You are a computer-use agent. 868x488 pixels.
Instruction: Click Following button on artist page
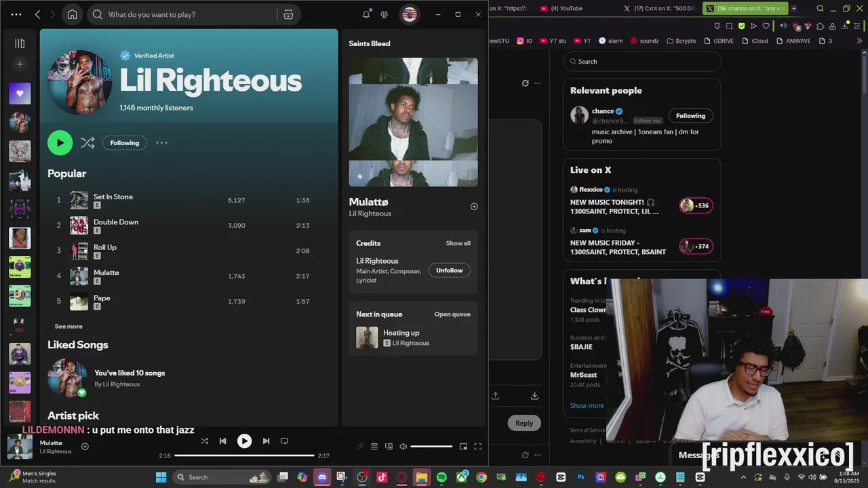click(125, 143)
